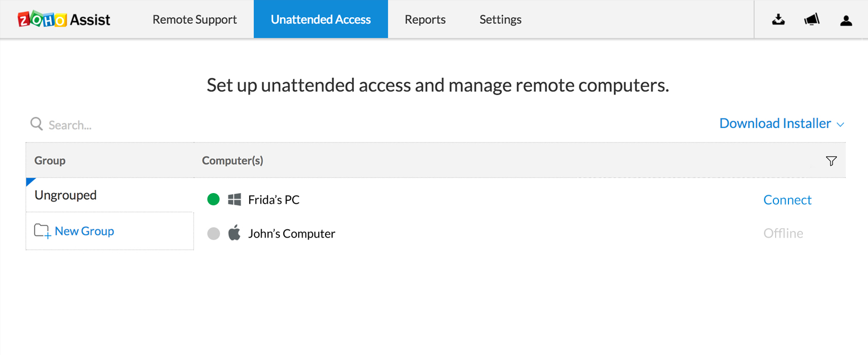Click the Zoho Assist logo
868x355 pixels.
[x=64, y=19]
